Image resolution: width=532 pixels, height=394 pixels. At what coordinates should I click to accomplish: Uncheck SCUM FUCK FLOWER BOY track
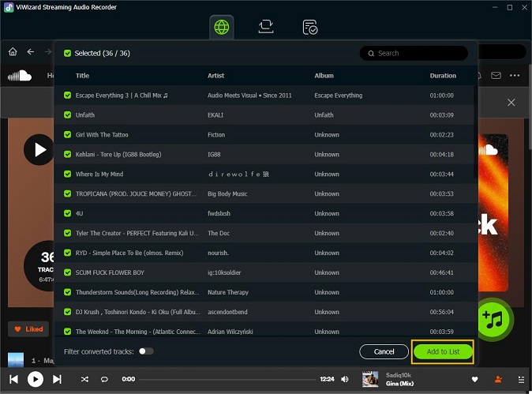pos(68,272)
